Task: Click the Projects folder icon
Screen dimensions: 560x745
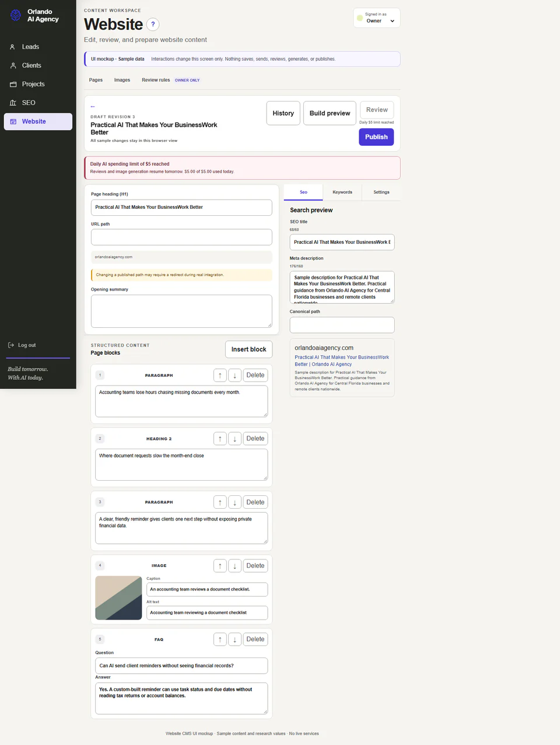Action: (x=13, y=84)
